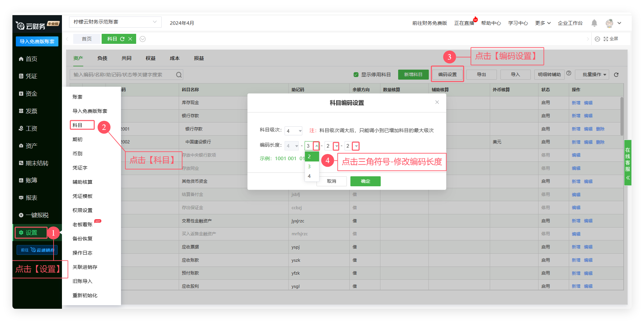Open the account set selector 柠檬云财务示范账套

115,22
